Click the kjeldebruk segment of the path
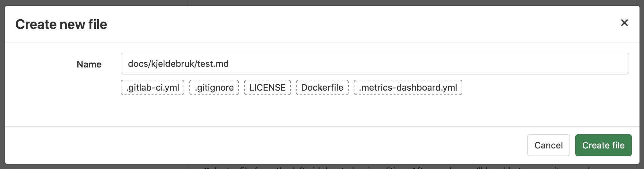The image size is (644, 169). pyautogui.click(x=172, y=64)
